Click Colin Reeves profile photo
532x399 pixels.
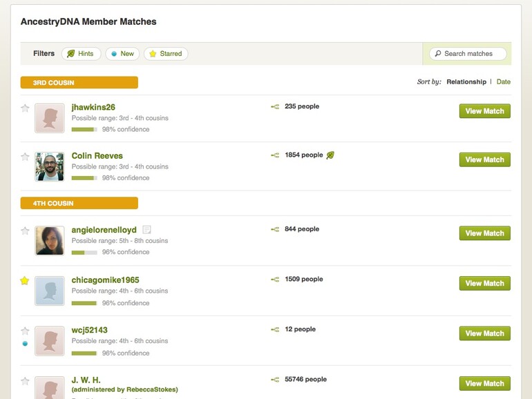pos(50,167)
